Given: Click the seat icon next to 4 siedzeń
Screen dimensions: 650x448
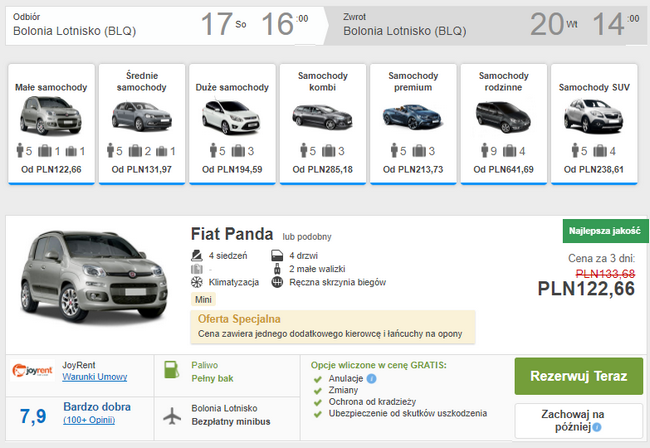Looking at the screenshot, I should coord(196,255).
